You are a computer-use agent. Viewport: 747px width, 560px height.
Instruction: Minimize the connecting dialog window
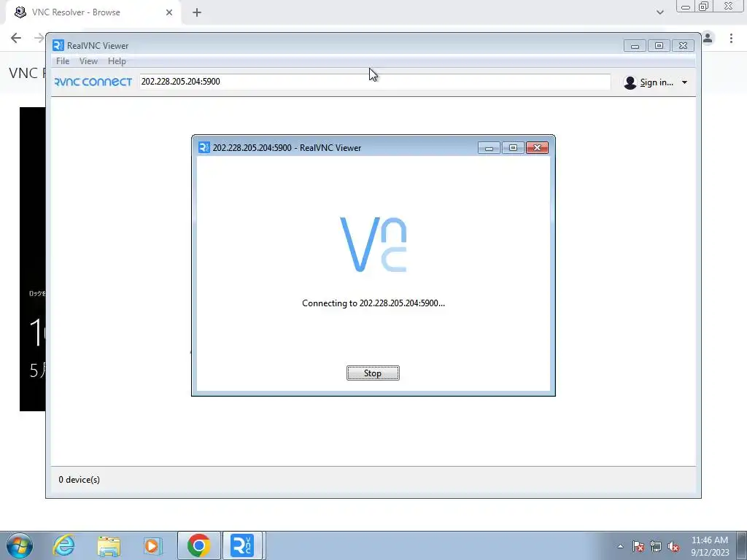pos(489,147)
